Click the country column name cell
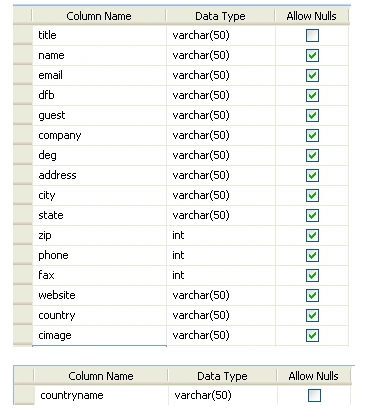This screenshot has height=412, width=366. coord(99,315)
